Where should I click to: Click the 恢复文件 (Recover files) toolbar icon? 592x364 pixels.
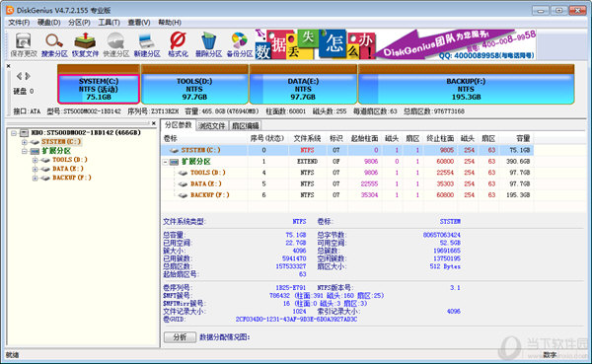coord(85,45)
